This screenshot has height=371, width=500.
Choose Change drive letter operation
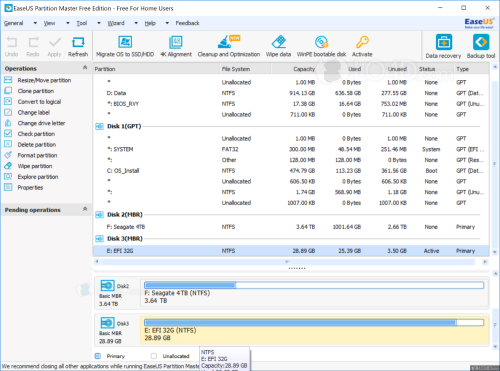coord(41,123)
